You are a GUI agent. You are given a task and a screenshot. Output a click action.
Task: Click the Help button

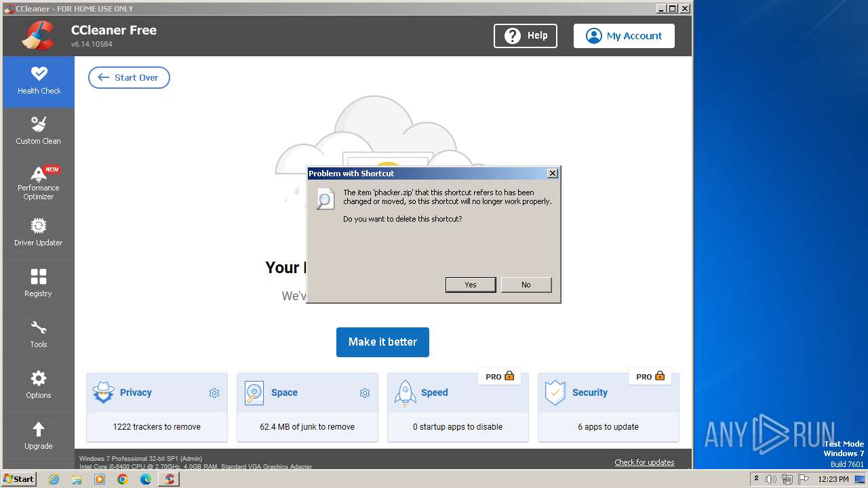tap(526, 36)
